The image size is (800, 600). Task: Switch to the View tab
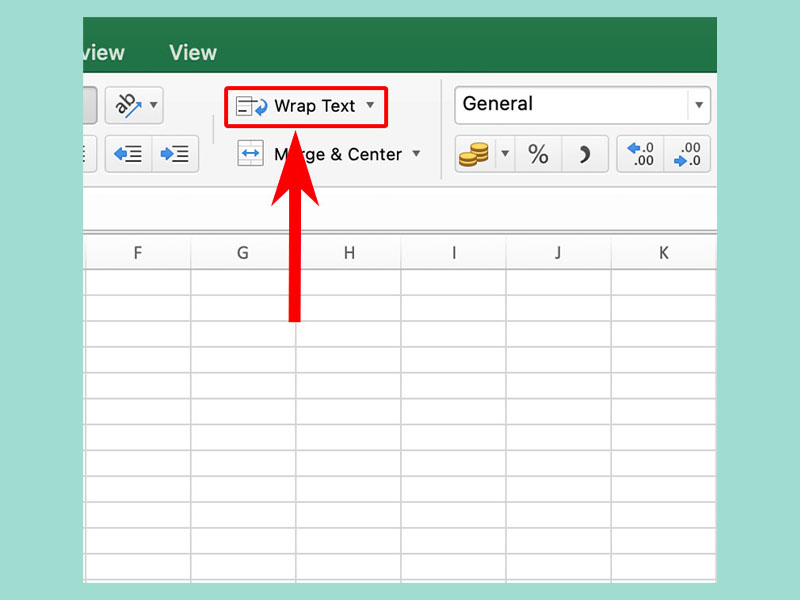pos(193,52)
